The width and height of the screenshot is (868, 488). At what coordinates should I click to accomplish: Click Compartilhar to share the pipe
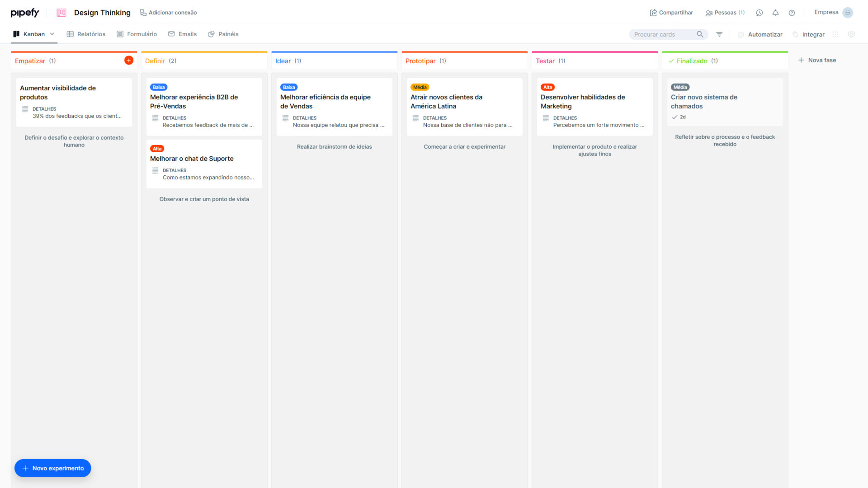pos(671,13)
